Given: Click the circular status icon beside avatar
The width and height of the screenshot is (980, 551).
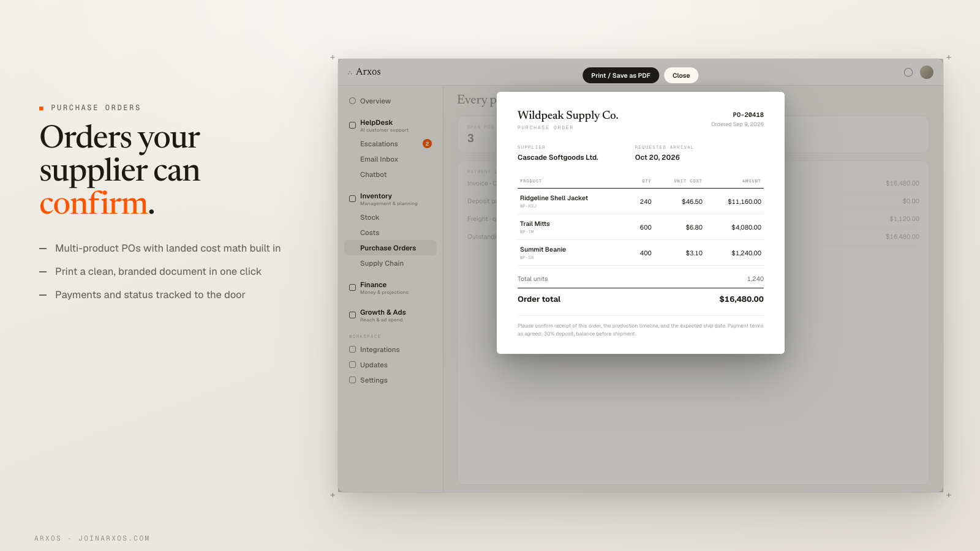Looking at the screenshot, I should click(x=908, y=72).
